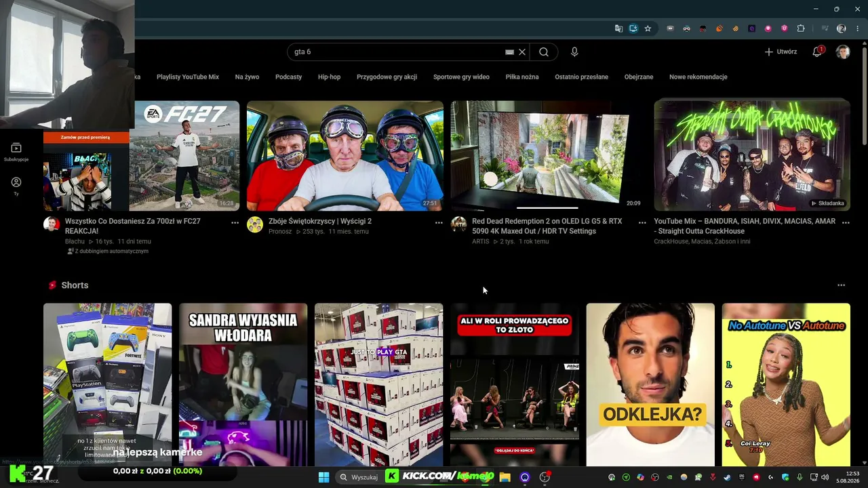The width and height of the screenshot is (868, 488).
Task: Select the Hip-hop filter chip
Action: point(329,77)
